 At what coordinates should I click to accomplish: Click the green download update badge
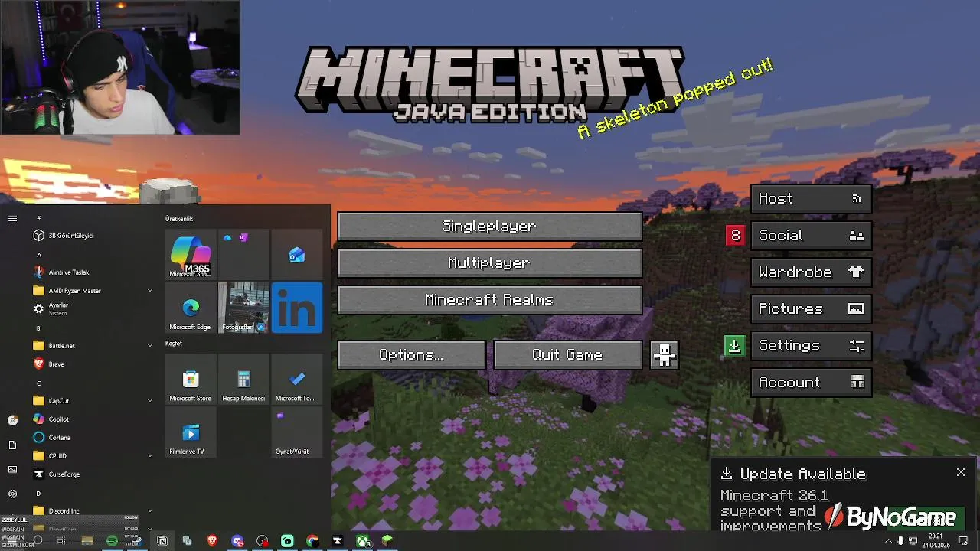click(734, 346)
